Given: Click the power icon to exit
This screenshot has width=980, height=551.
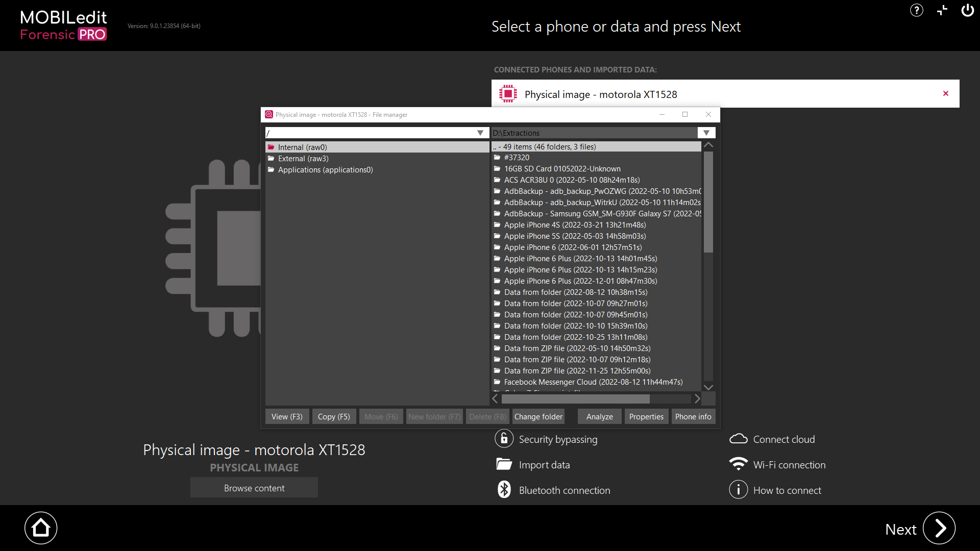Looking at the screenshot, I should 967,10.
